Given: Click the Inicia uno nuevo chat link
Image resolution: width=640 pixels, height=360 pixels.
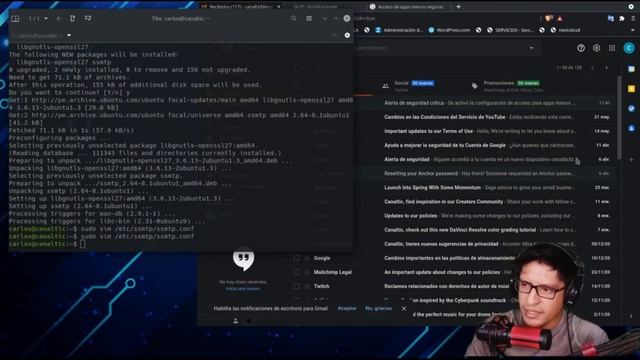Looking at the screenshot, I should [x=243, y=289].
